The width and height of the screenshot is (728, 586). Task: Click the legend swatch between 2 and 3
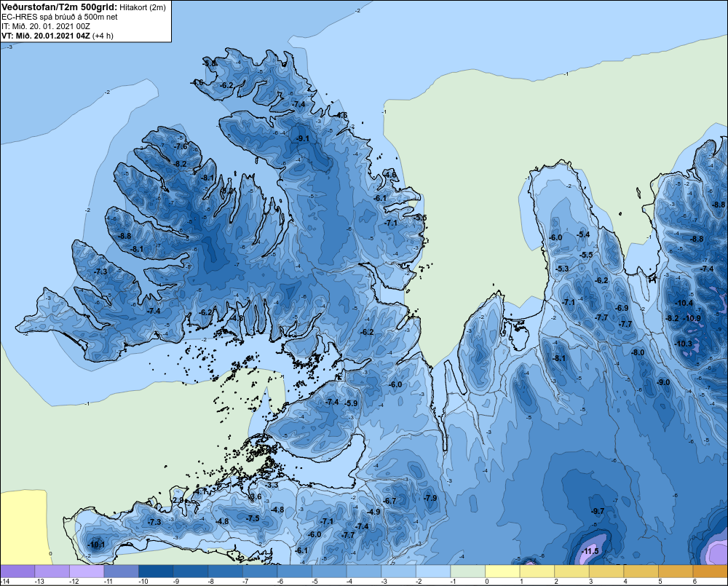tap(572, 571)
